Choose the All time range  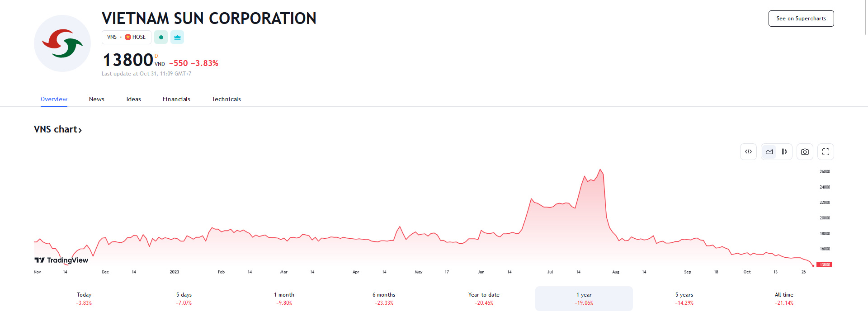click(x=784, y=298)
